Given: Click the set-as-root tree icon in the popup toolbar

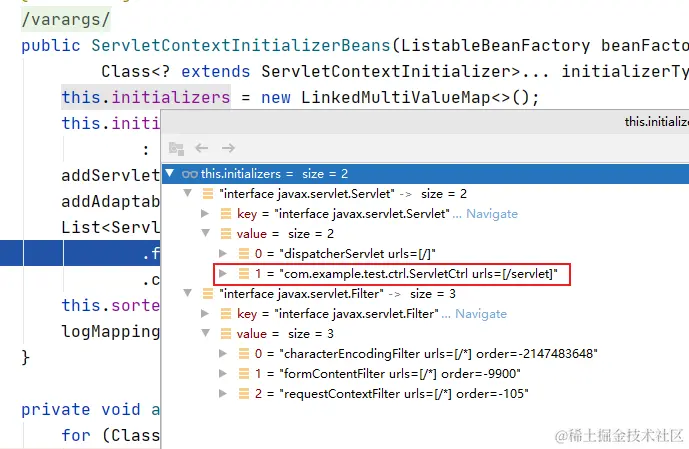Looking at the screenshot, I should click(x=176, y=148).
